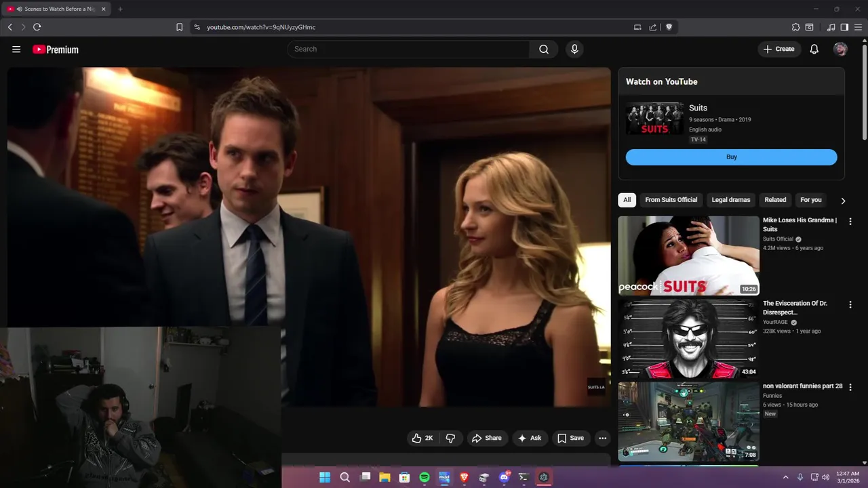This screenshot has width=868, height=488.
Task: Start voice search with microphone icon
Action: pyautogui.click(x=574, y=49)
